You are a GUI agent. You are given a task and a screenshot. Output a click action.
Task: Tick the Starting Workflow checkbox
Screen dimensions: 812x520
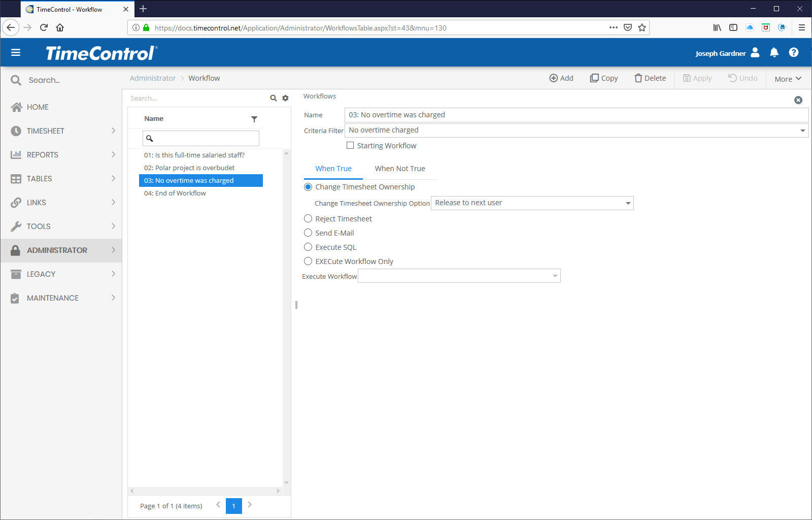[350, 145]
